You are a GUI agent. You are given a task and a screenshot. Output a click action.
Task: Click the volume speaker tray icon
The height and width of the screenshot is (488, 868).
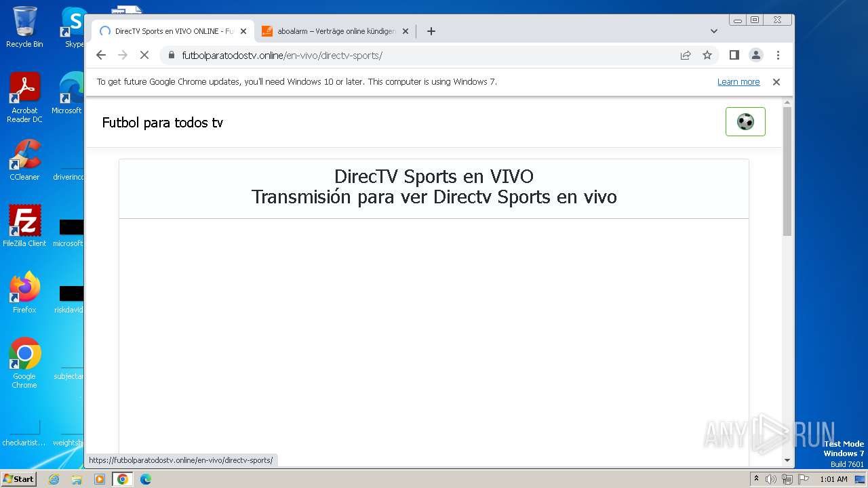771,479
